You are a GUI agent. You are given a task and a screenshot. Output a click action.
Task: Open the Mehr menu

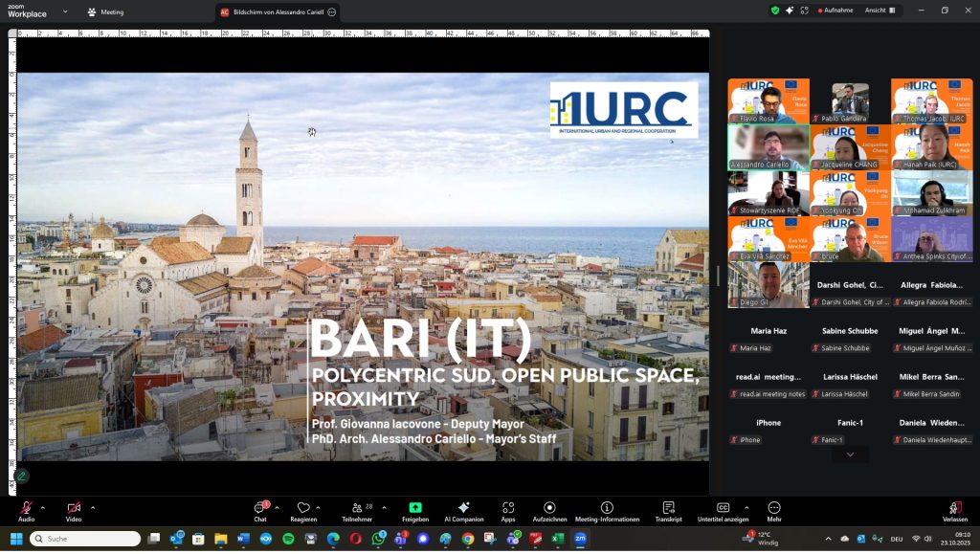[x=774, y=508]
